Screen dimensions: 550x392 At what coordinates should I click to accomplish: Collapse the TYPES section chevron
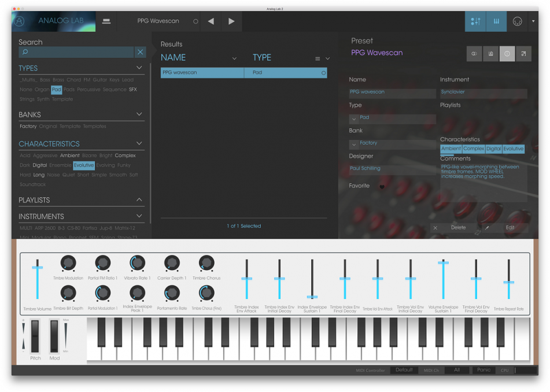(x=139, y=67)
